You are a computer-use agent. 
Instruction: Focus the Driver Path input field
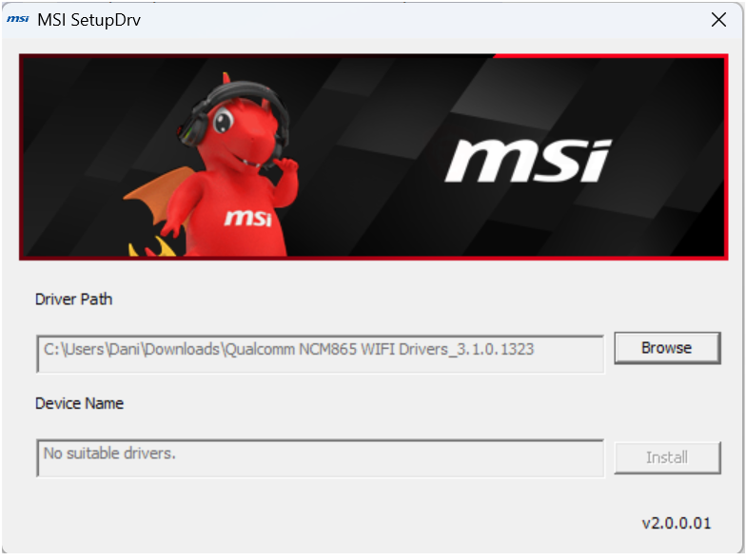(x=320, y=354)
